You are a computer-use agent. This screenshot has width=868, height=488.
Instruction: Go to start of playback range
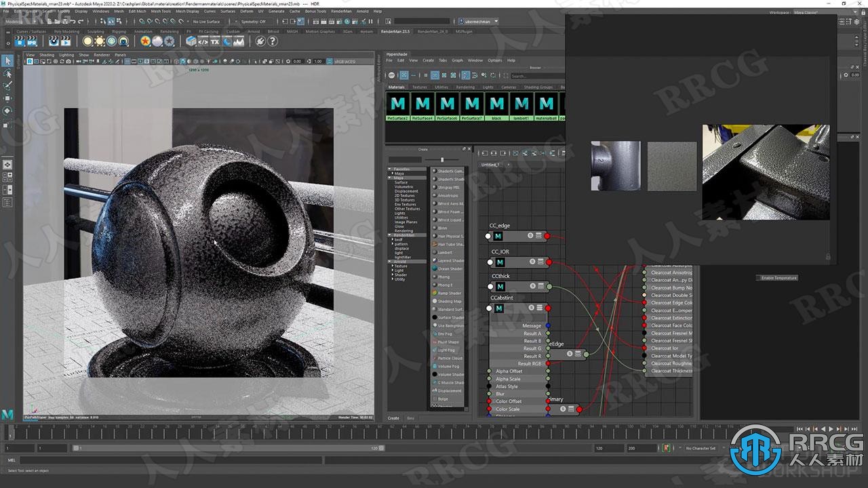[800, 429]
